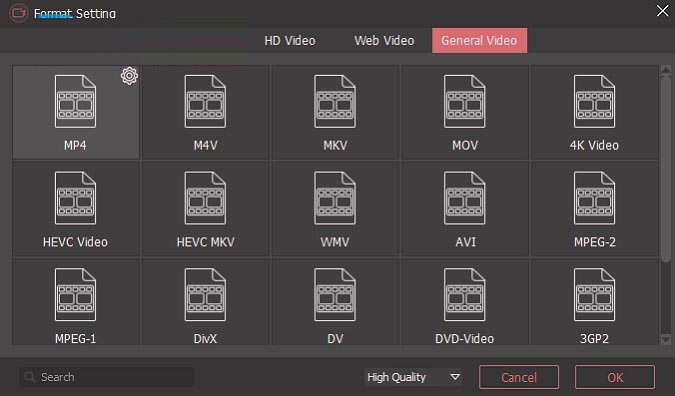Screen dimensions: 675x396
Task: Open the High Quality dropdown
Action: [413, 377]
